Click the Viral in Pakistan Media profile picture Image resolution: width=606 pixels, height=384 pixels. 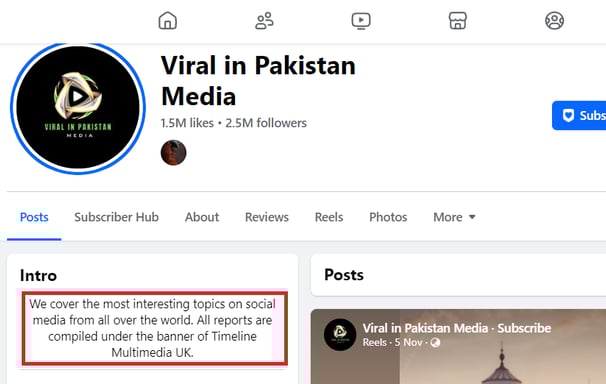coord(78,108)
